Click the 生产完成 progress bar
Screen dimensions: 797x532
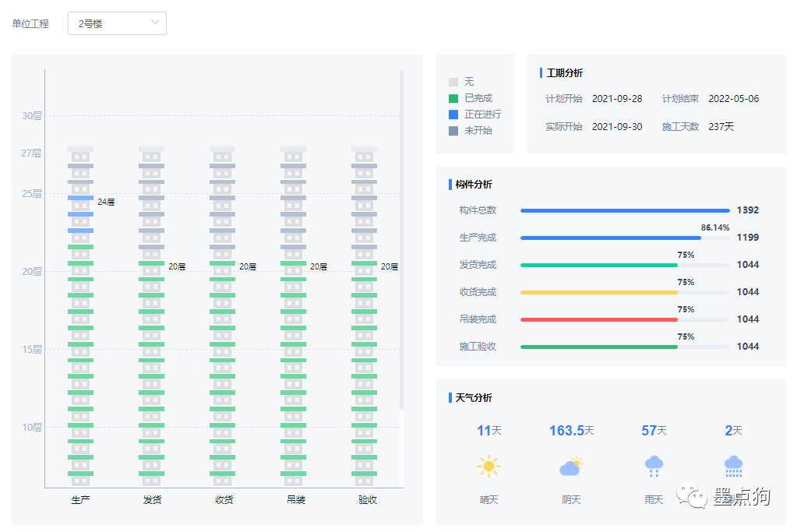pos(611,238)
